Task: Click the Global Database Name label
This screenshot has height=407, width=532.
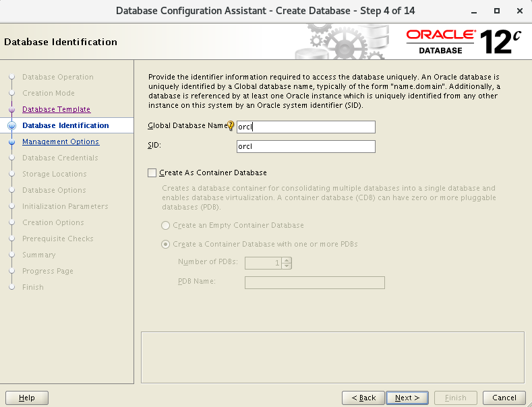Action: click(187, 125)
